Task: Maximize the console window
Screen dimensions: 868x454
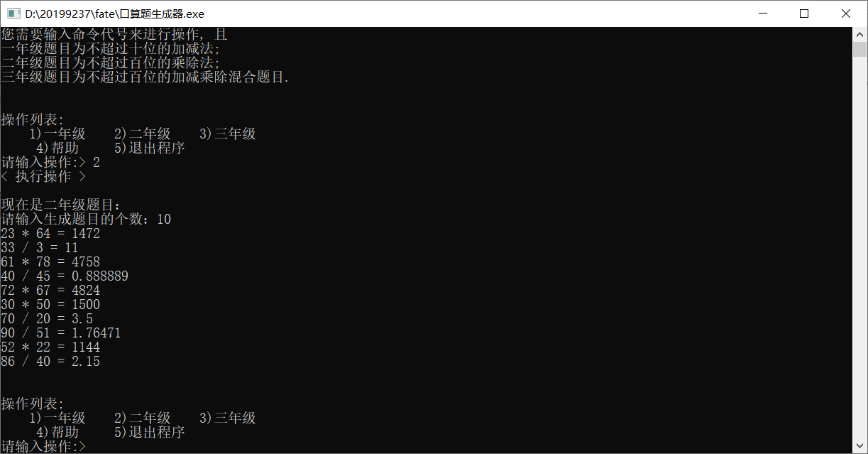Action: click(804, 13)
